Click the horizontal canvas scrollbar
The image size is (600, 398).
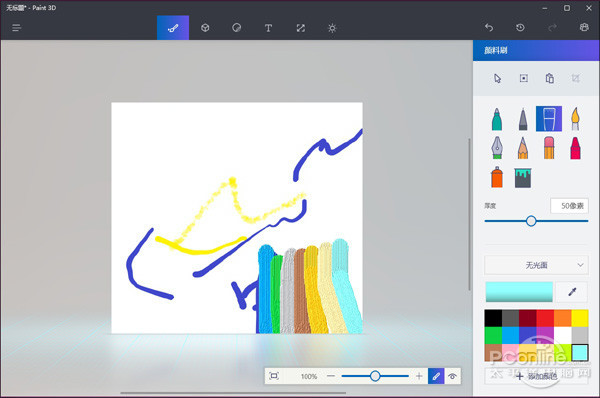click(233, 392)
